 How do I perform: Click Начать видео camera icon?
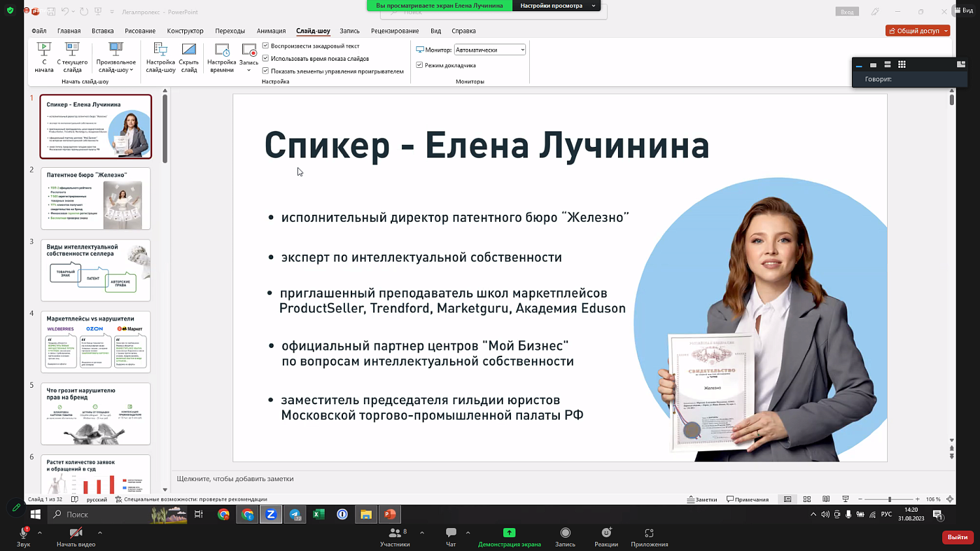76,537
